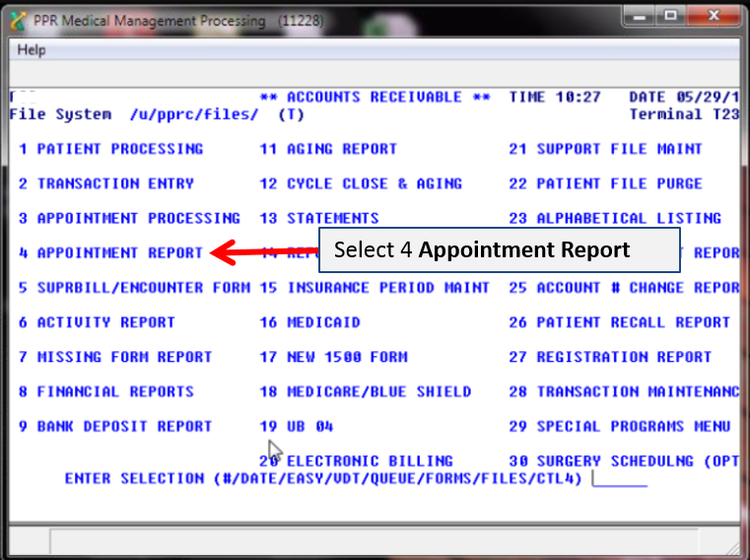Open 26 Patient Recall Report
The width and height of the screenshot is (750, 560).
[619, 322]
